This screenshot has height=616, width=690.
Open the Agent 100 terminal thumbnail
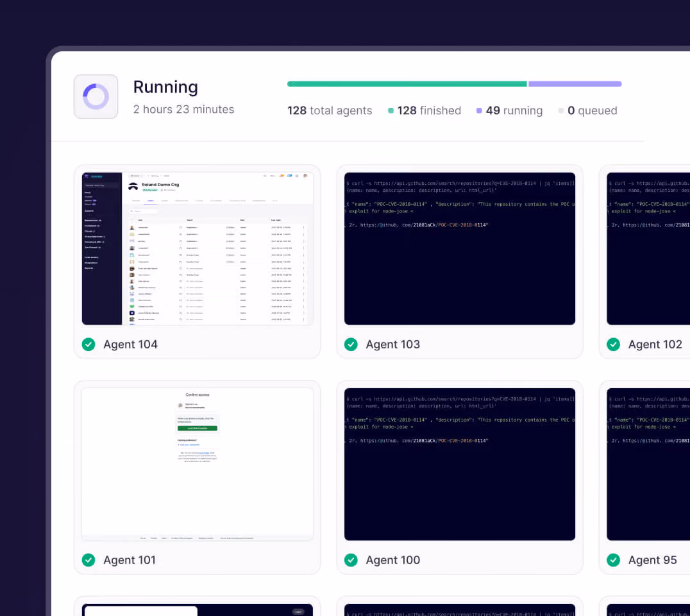(x=459, y=465)
